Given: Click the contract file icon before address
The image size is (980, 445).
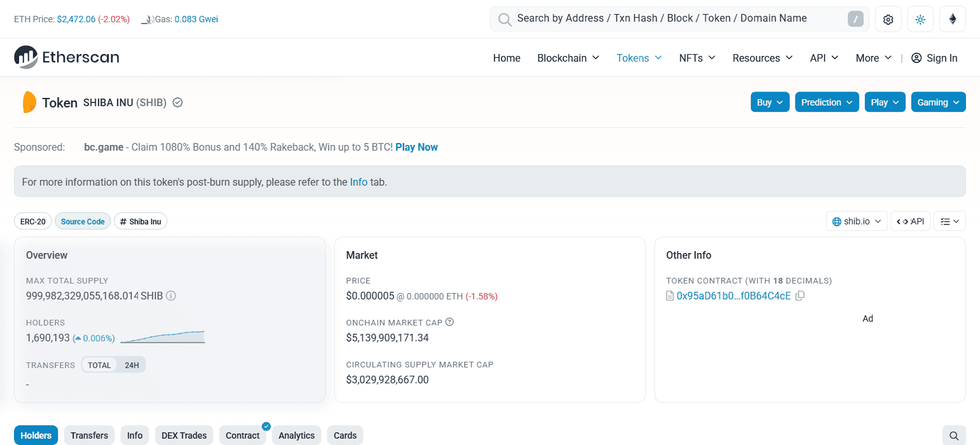Looking at the screenshot, I should [669, 296].
